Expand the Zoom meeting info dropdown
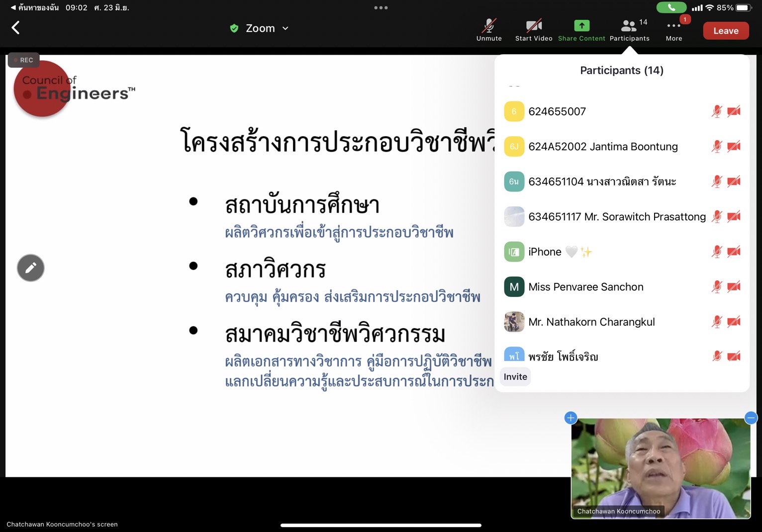 pyautogui.click(x=286, y=28)
